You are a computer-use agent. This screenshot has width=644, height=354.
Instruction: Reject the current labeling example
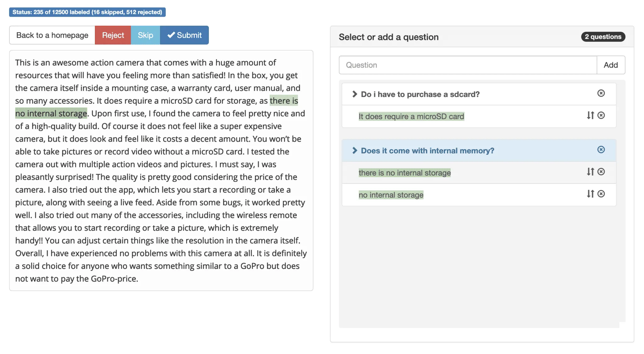pyautogui.click(x=113, y=35)
